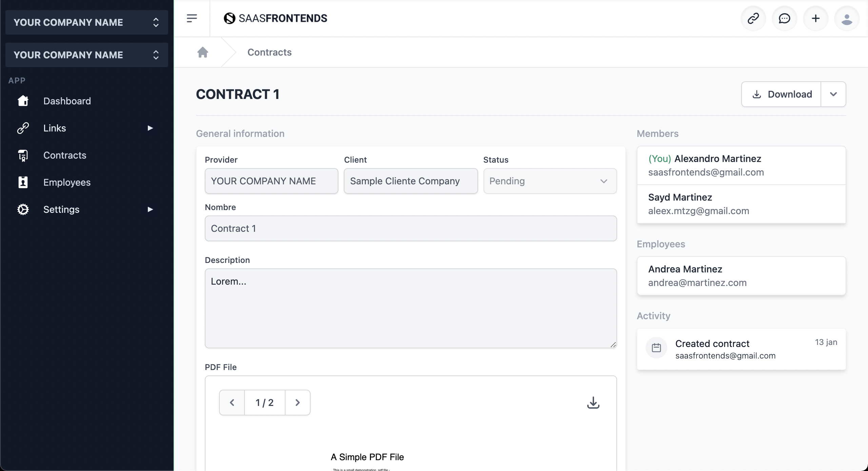Click the Nombre input field
This screenshot has width=868, height=471.
pos(410,228)
